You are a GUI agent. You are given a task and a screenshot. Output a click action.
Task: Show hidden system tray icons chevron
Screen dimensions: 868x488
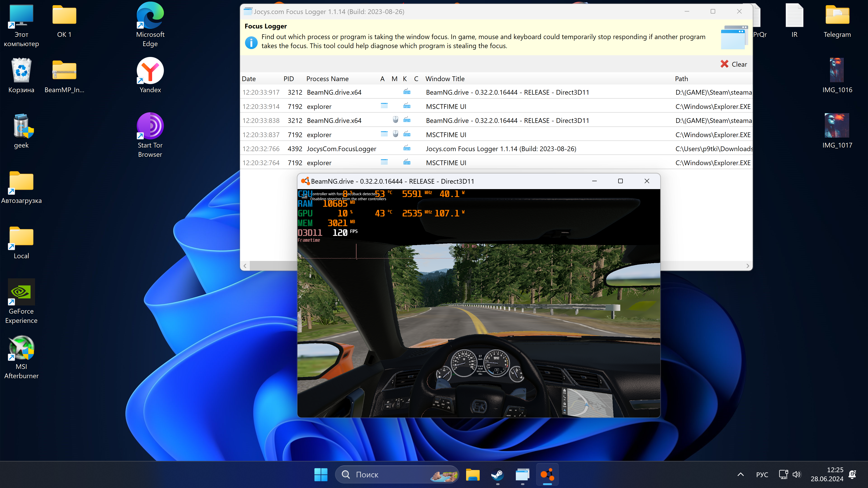click(740, 474)
